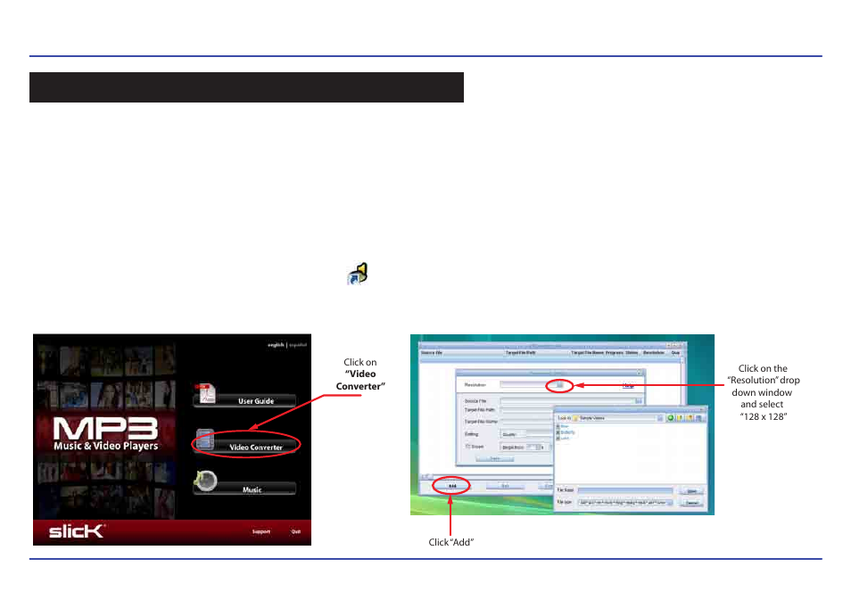The height and width of the screenshot is (616, 851).
Task: Click Quit in the MP3 launcher
Action: 296,531
